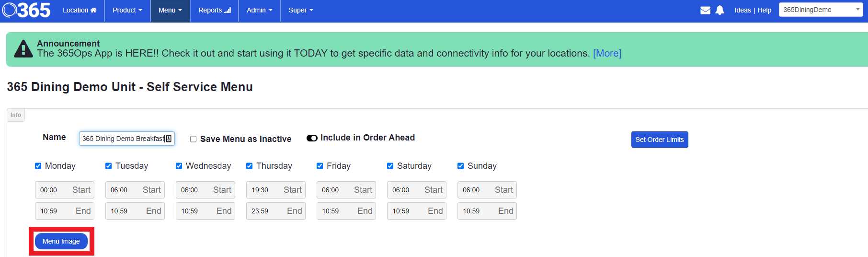Click the notifications bell icon

click(x=720, y=10)
